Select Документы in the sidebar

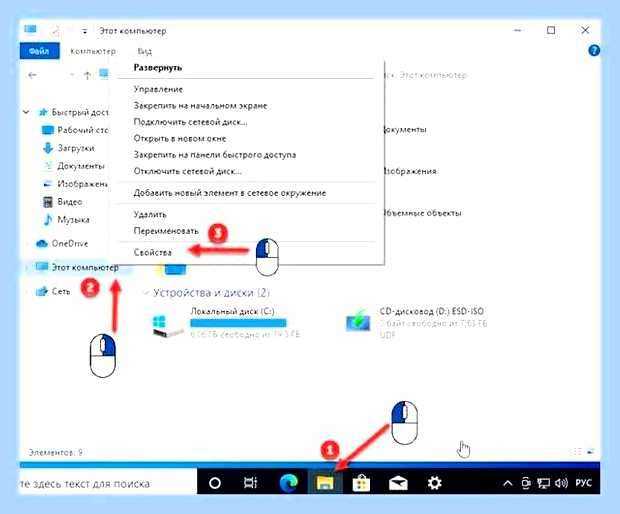[x=74, y=166]
